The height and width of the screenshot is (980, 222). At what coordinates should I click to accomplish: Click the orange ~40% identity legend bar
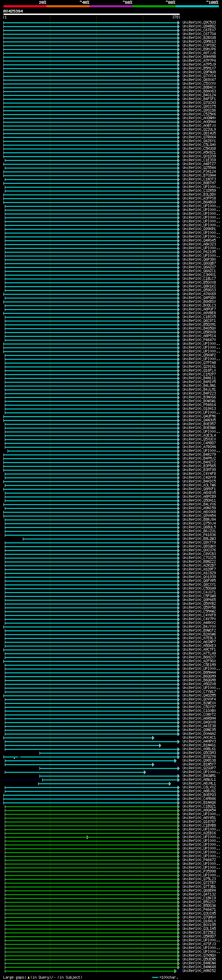68,6
